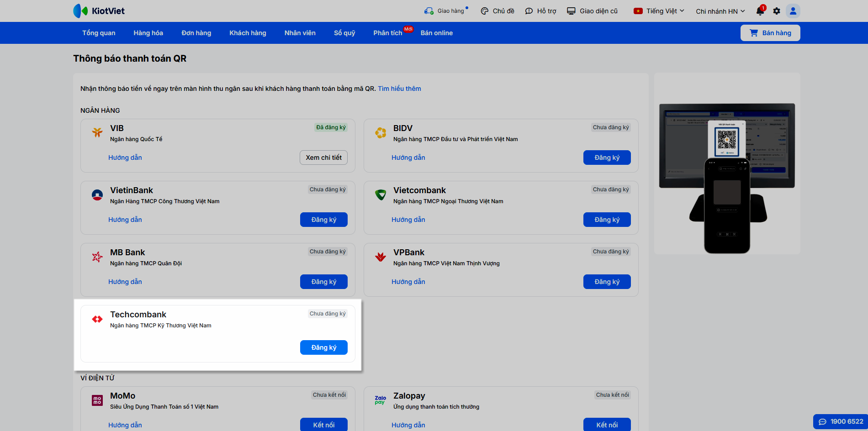Open the Khách hàng menu

pyautogui.click(x=248, y=33)
